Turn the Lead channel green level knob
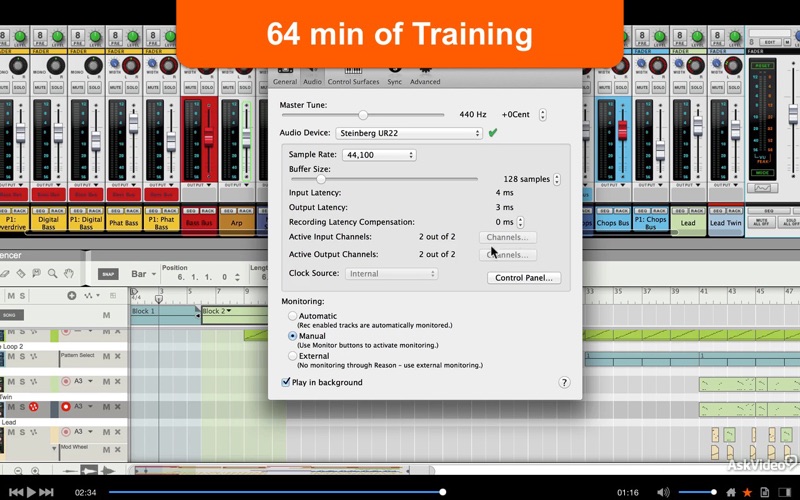800x500 pixels. (697, 37)
